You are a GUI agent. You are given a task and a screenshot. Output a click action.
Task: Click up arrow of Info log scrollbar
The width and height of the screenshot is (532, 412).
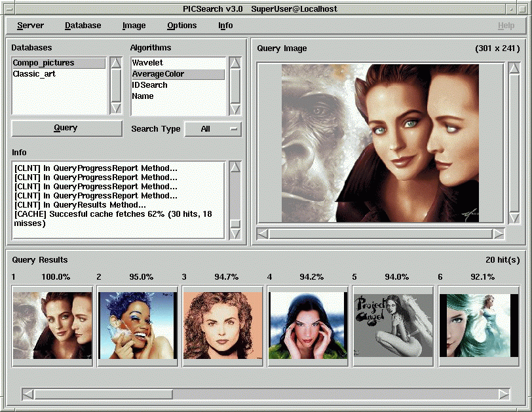pyautogui.click(x=235, y=167)
